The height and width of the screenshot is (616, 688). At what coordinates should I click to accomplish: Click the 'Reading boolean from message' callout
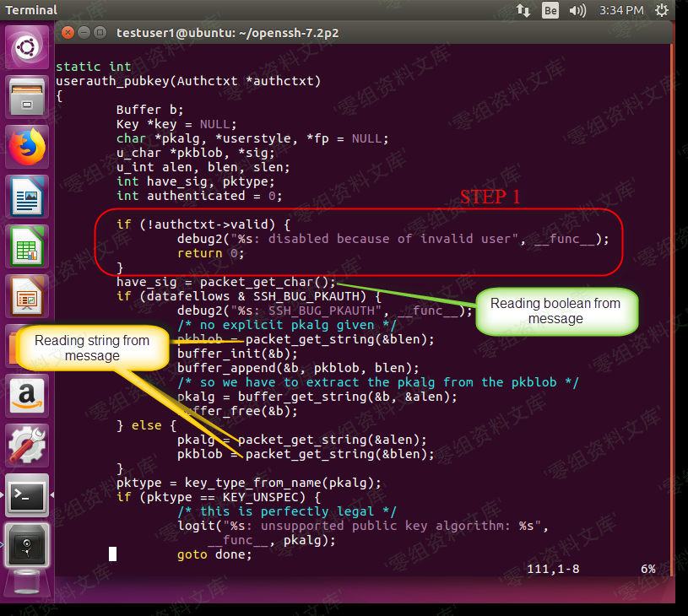click(x=555, y=311)
